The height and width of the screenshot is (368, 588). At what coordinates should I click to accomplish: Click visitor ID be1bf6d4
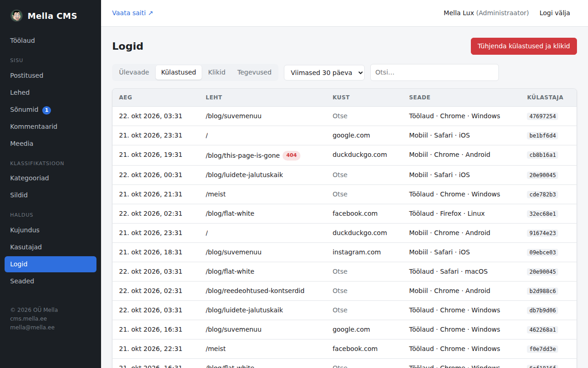(543, 136)
